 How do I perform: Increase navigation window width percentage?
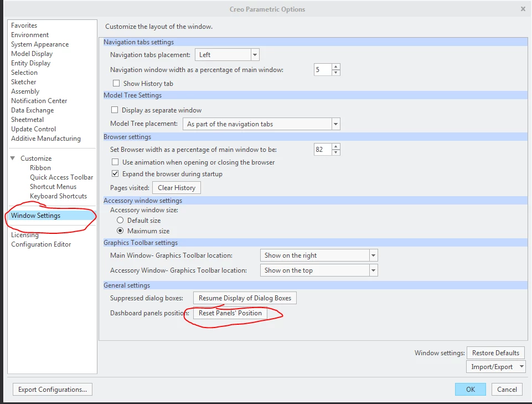tap(336, 67)
